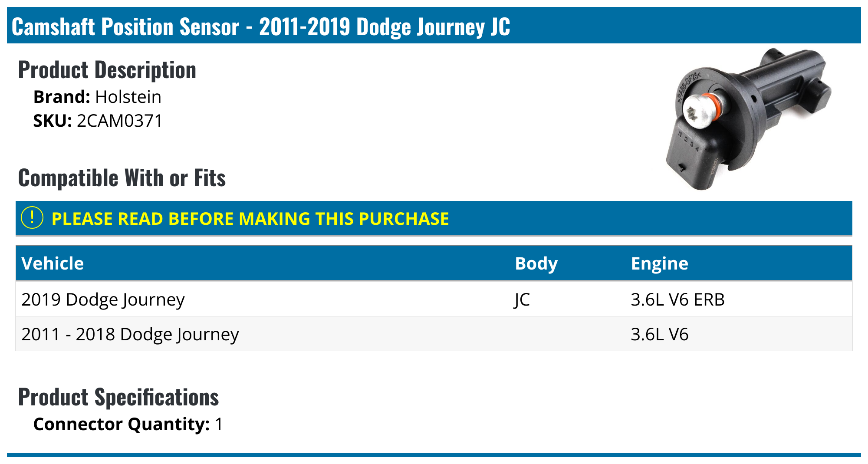Click the 3.6L V6 engine cell
The image size is (868, 464).
click(x=659, y=334)
